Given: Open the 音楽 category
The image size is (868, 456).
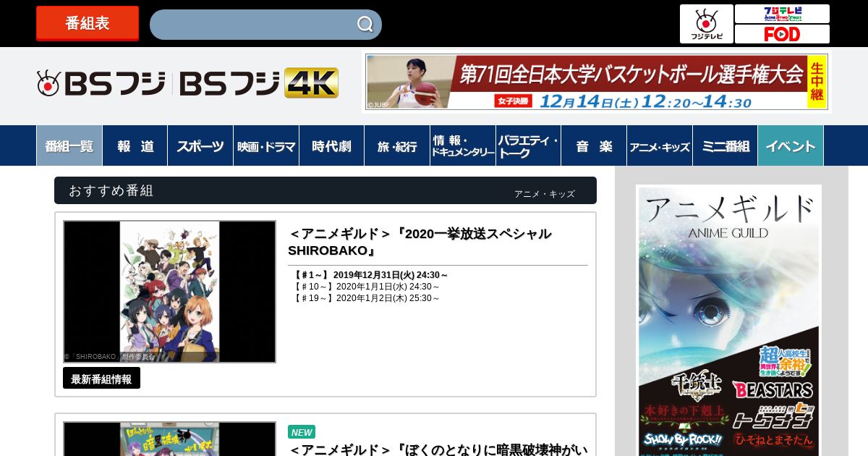Looking at the screenshot, I should 594,145.
